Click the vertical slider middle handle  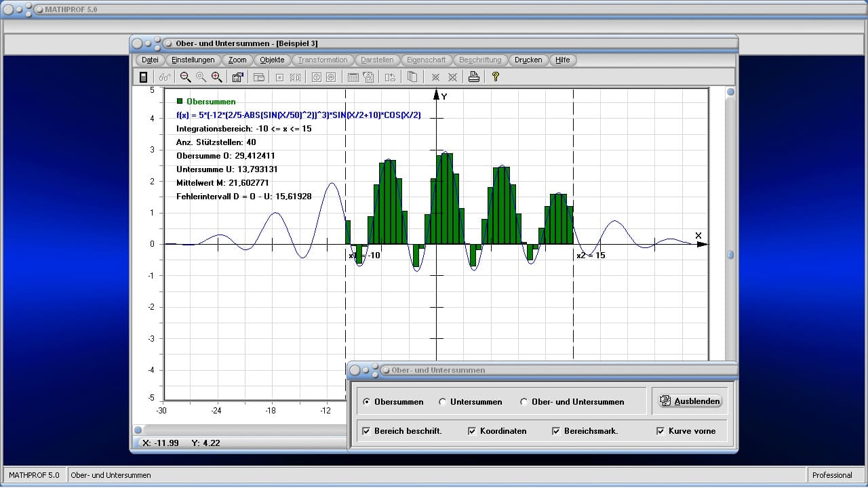pos(731,255)
